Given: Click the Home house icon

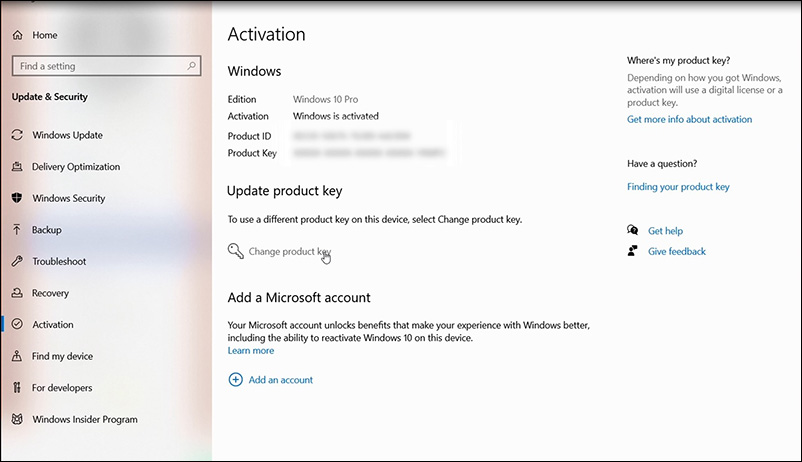Looking at the screenshot, I should coord(17,35).
